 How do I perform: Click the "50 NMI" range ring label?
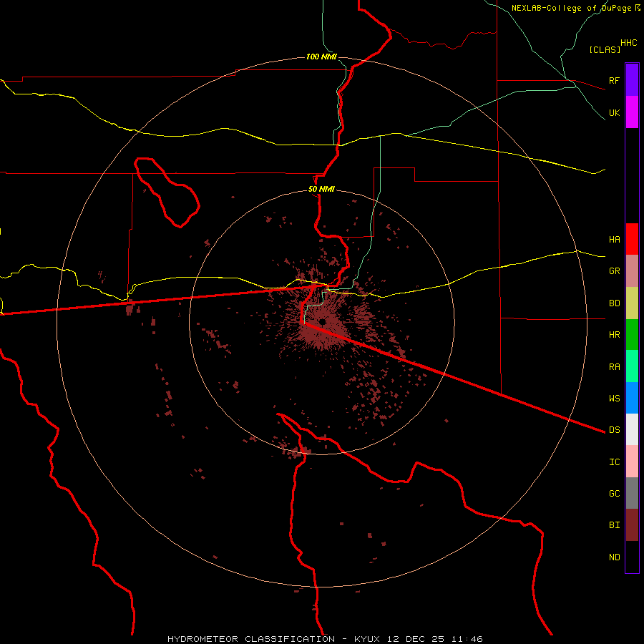321,189
